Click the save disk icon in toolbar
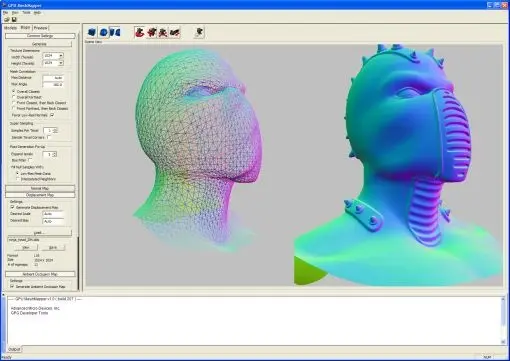The height and width of the screenshot is (361, 510). tap(14, 19)
